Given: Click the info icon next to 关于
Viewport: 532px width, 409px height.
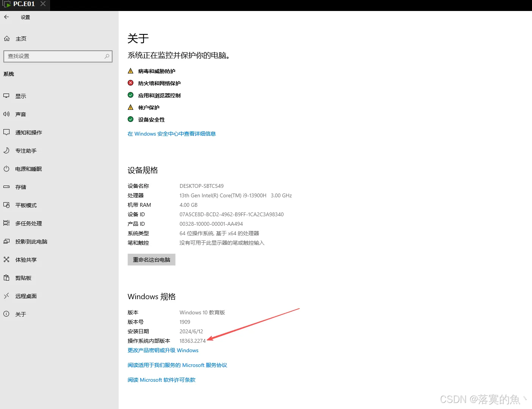Looking at the screenshot, I should (x=6, y=314).
